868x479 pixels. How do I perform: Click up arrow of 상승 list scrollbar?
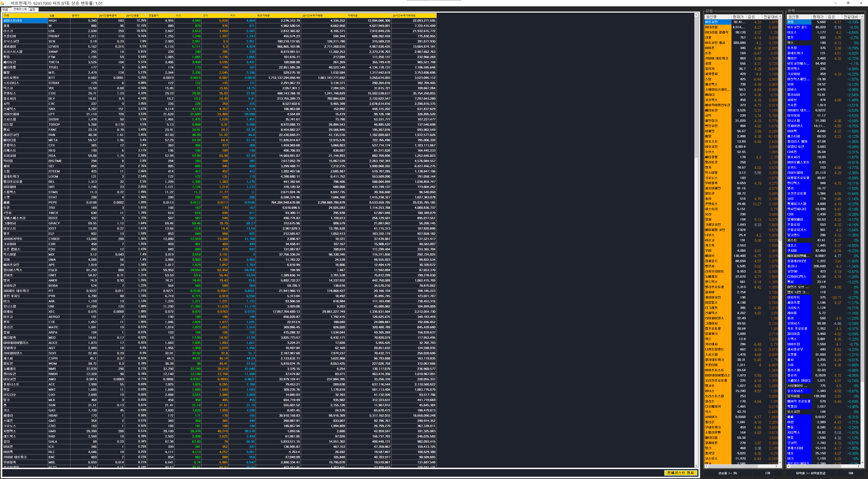pos(780,16)
